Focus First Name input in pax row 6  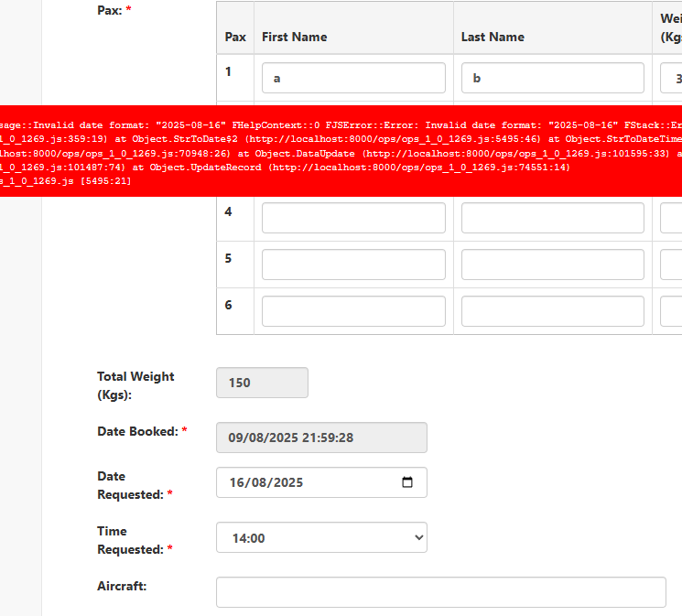[x=353, y=311]
